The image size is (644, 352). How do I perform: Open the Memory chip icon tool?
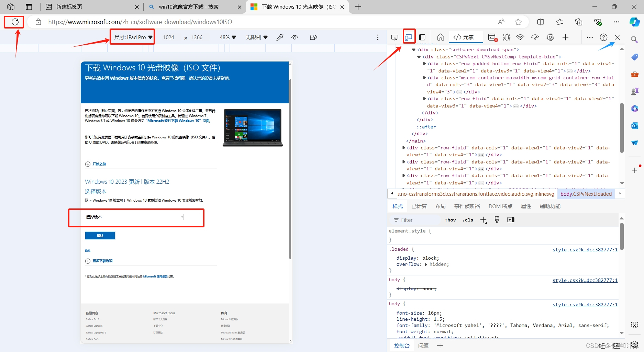coord(551,37)
